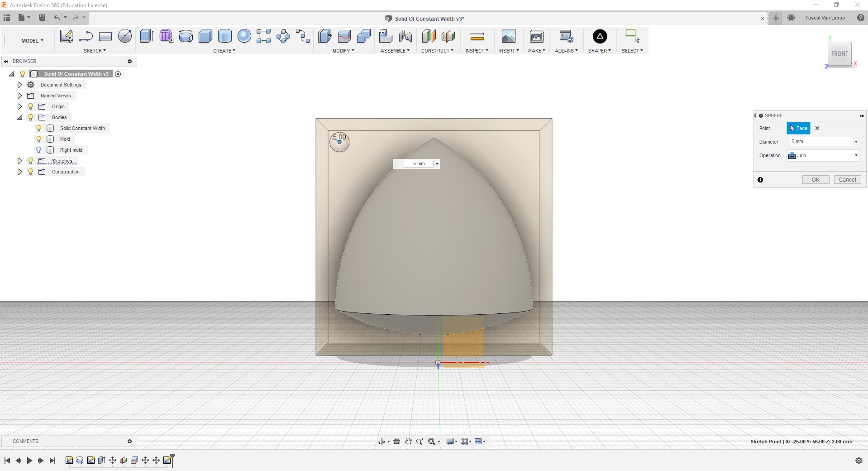Open the Measure inspect tool
The height and width of the screenshot is (471, 868).
click(477, 37)
